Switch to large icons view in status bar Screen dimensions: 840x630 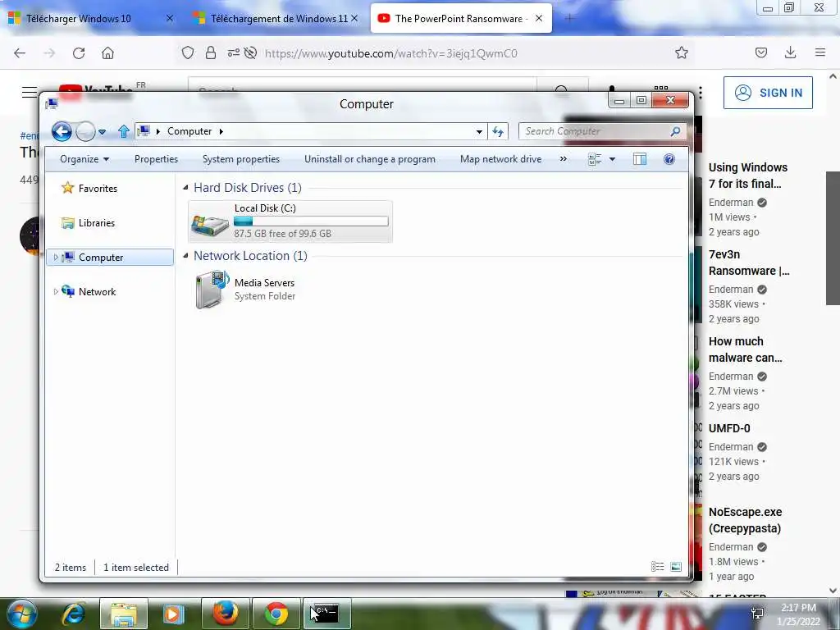tap(676, 567)
